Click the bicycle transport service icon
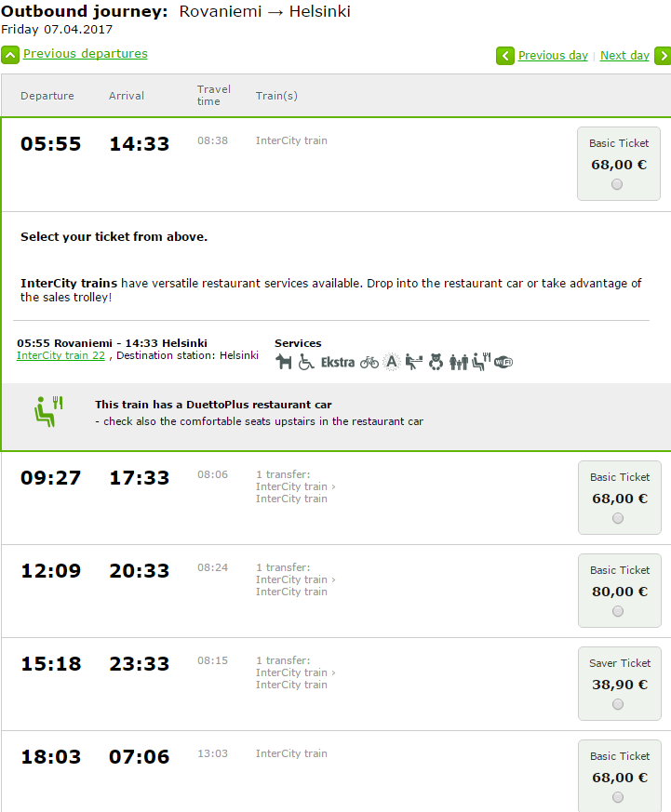 point(369,362)
